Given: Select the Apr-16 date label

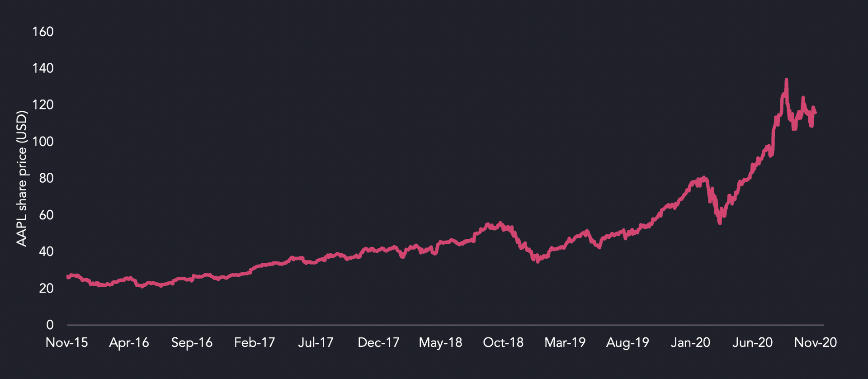Looking at the screenshot, I should coord(129,343).
